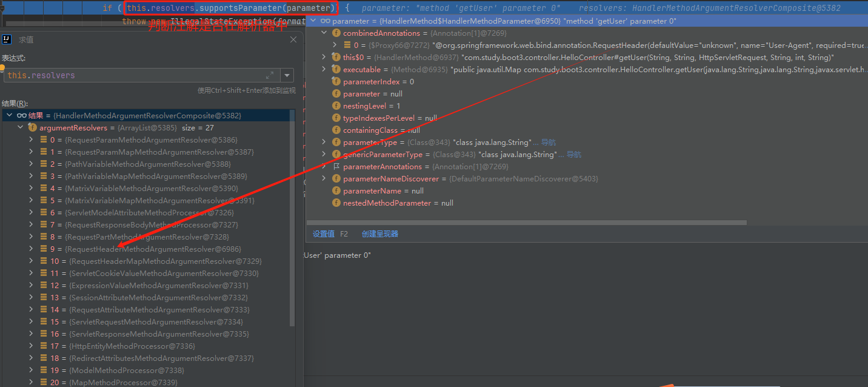The image size is (868, 387).
Task: Click 导航 link next to genericParameterType
Action: (x=573, y=154)
